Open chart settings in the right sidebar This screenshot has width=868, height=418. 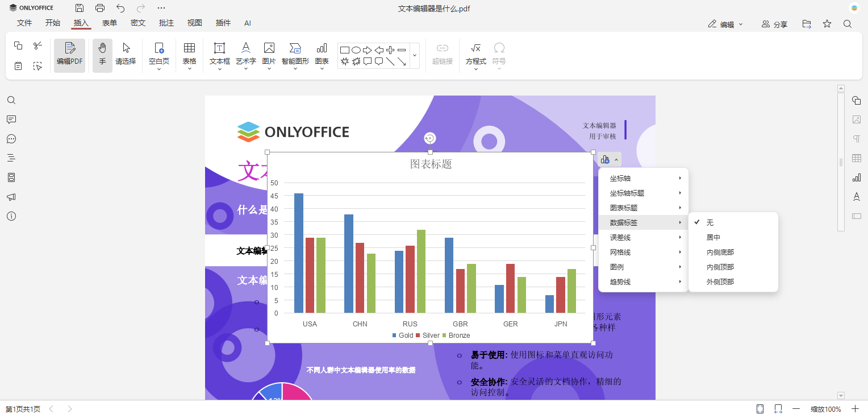point(857,177)
